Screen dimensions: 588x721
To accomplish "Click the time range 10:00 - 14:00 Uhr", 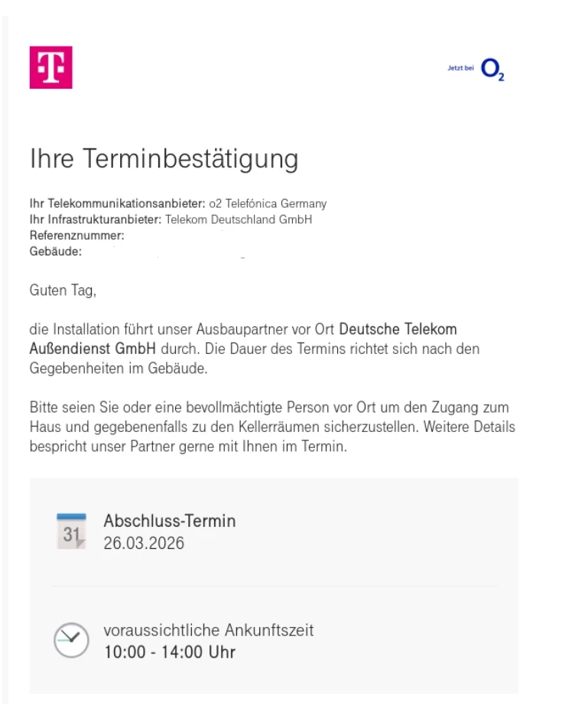I will [x=170, y=652].
